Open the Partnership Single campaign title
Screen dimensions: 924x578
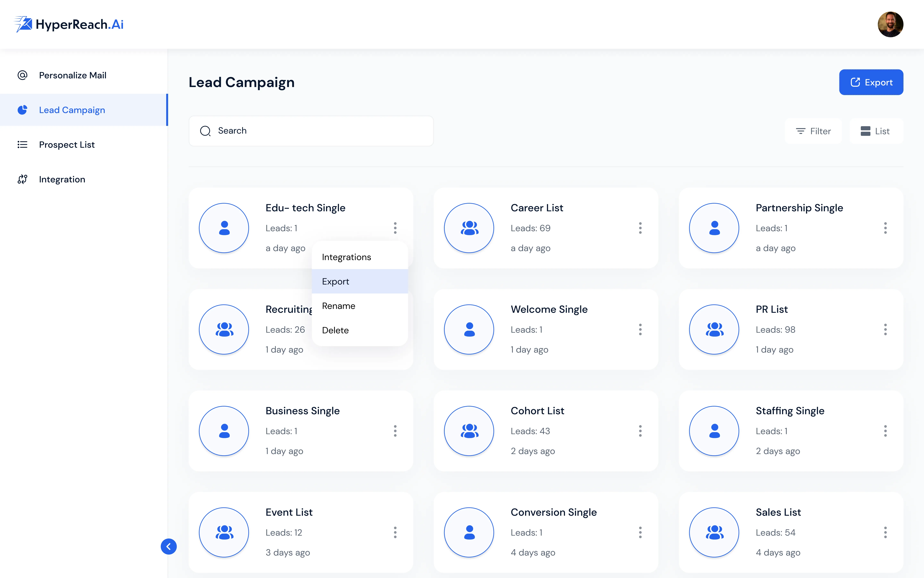click(799, 208)
